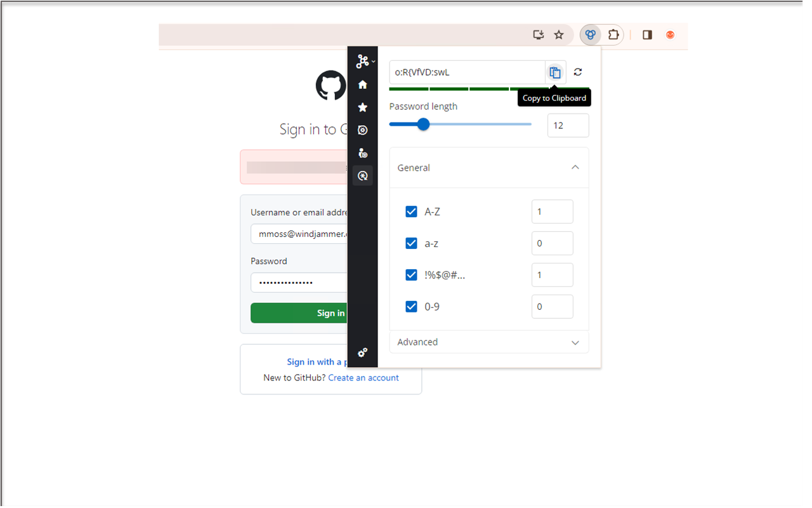
Task: Collapse the General section
Action: point(575,167)
